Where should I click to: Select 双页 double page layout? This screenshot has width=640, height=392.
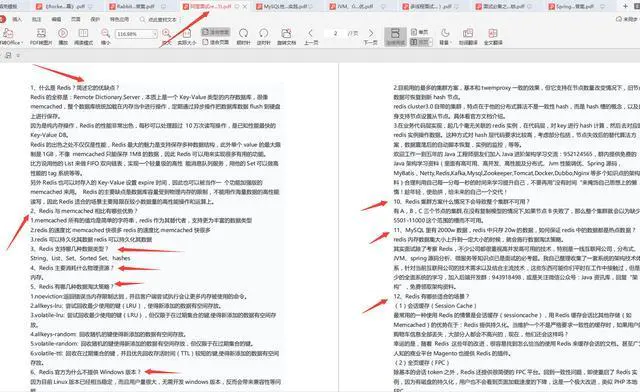click(418, 42)
